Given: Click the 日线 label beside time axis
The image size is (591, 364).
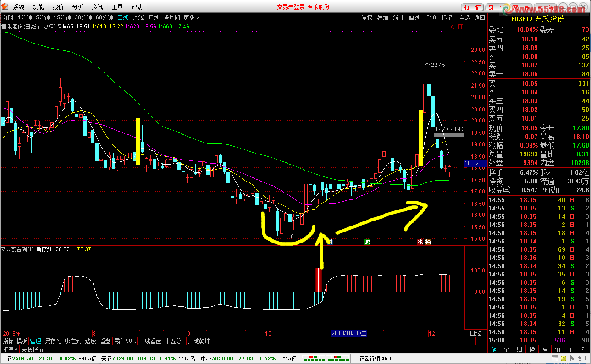Looking at the screenshot, I should [x=475, y=333].
